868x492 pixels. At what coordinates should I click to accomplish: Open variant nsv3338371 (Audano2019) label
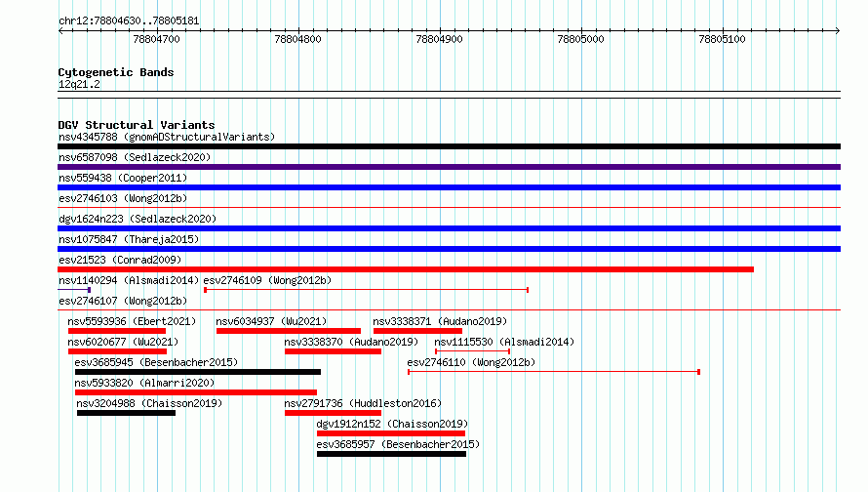(x=440, y=321)
